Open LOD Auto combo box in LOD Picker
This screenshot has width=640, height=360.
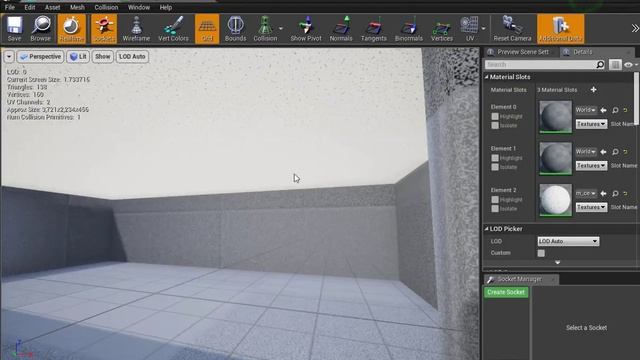[568, 241]
